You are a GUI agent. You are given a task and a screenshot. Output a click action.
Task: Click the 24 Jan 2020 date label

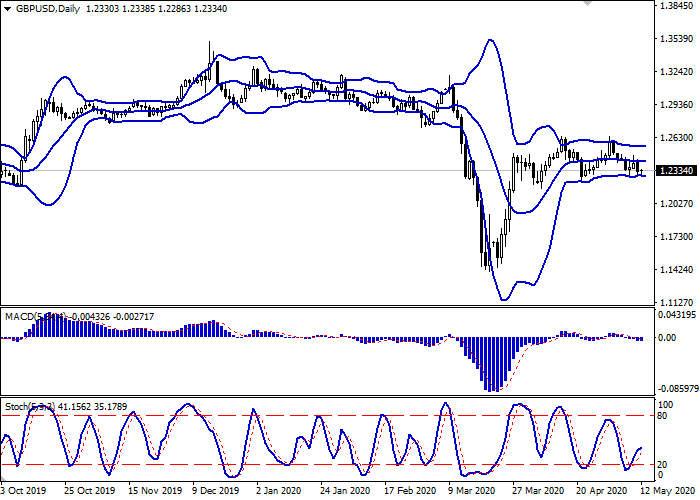(344, 491)
